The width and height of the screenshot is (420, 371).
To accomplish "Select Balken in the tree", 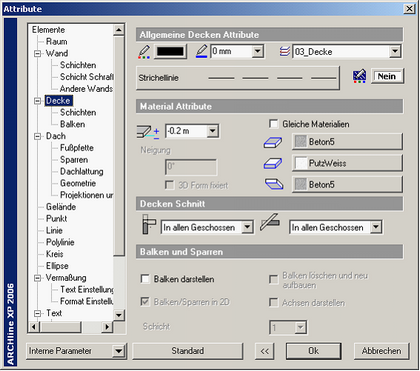I will 72,124.
